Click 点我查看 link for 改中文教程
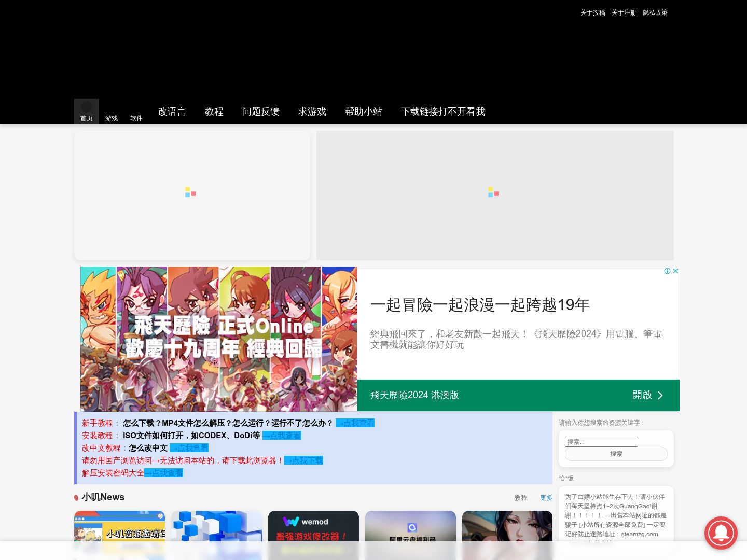Image resolution: width=747 pixels, height=560 pixels. pyautogui.click(x=189, y=448)
